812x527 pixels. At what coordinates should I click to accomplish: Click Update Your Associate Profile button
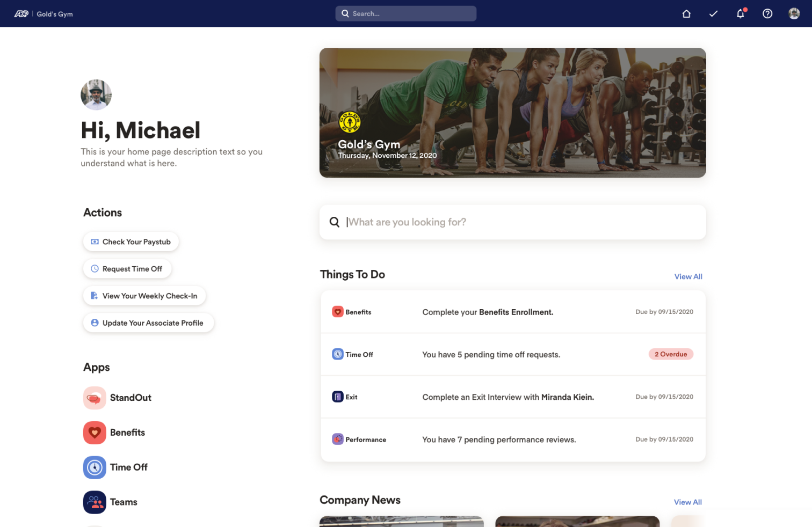(149, 323)
